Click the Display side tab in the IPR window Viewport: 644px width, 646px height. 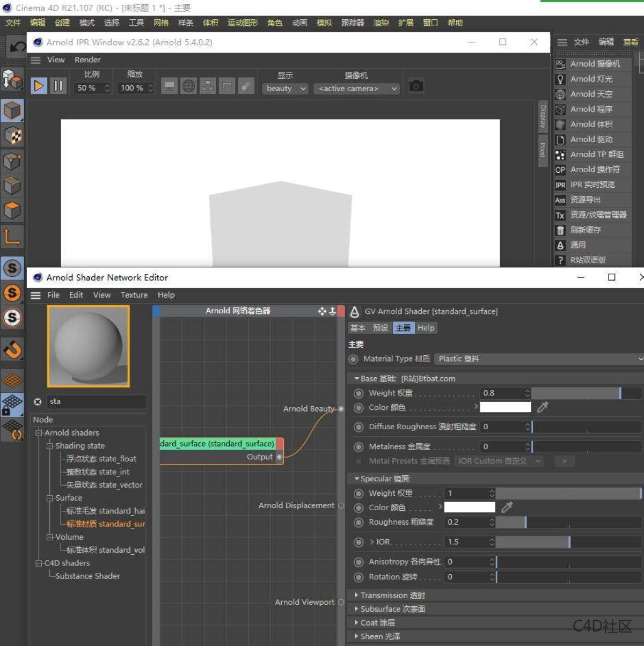tap(543, 116)
